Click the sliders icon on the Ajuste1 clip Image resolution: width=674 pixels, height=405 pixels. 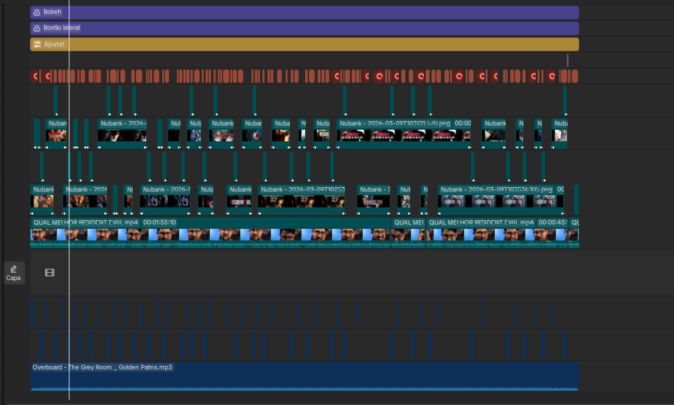[x=37, y=44]
